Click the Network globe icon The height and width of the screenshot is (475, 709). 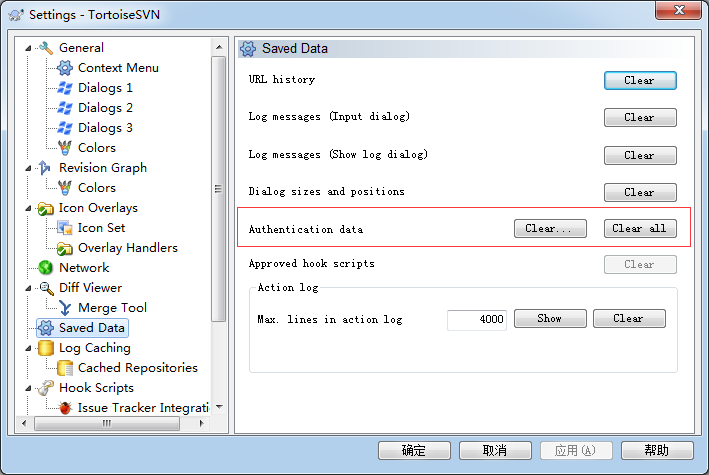point(46,268)
